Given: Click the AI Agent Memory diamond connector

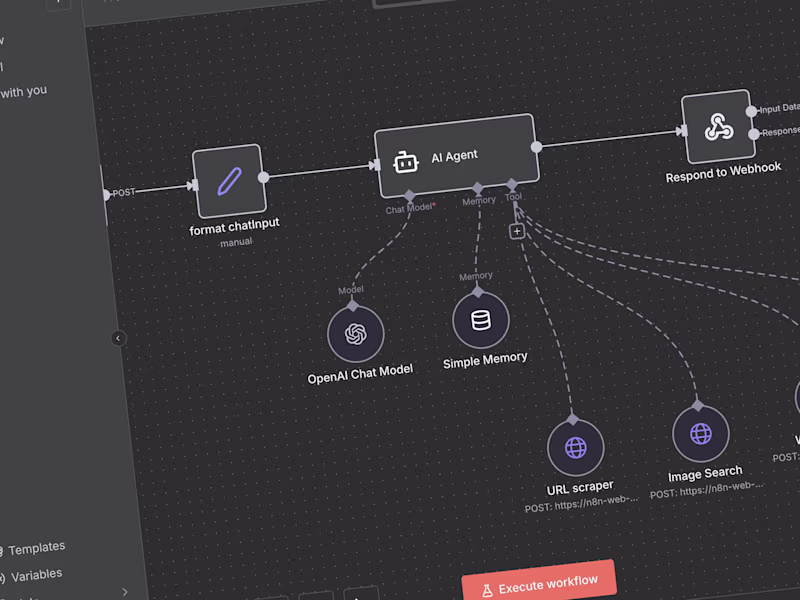Looking at the screenshot, I should tap(478, 188).
